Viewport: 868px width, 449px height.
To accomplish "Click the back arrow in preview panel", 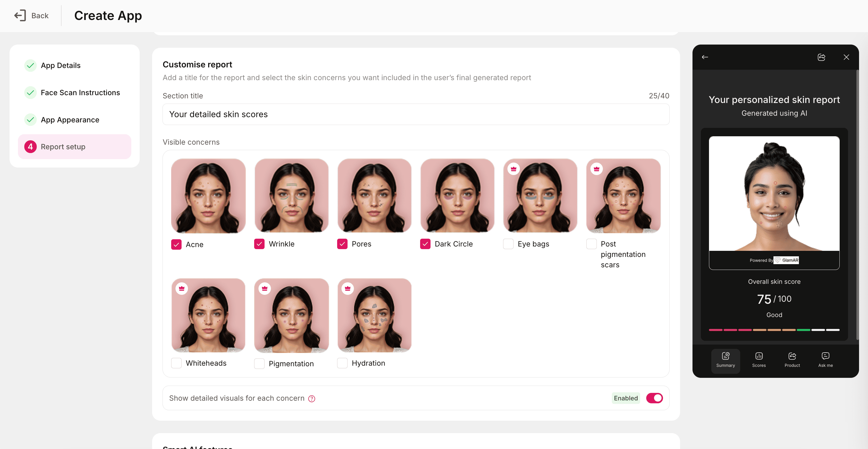I will click(705, 57).
